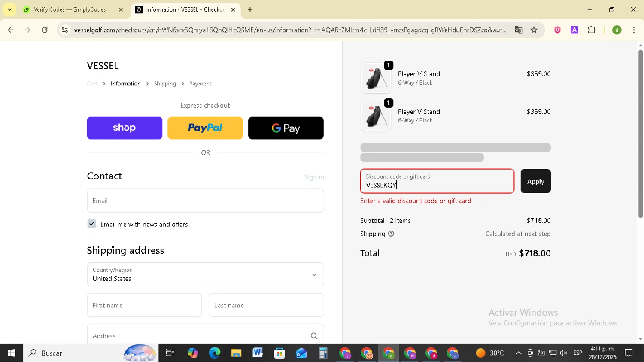Focus the Address field
This screenshot has height=362, width=644.
click(205, 335)
